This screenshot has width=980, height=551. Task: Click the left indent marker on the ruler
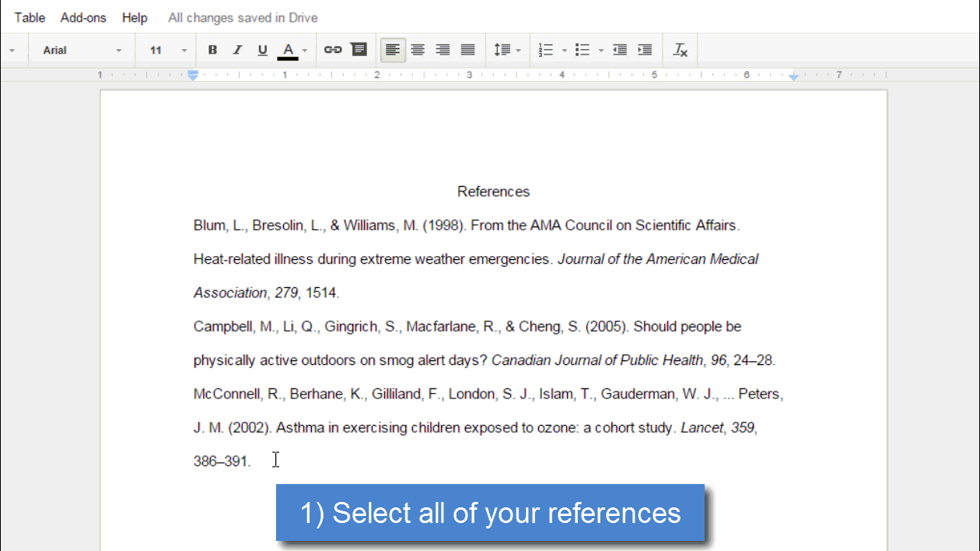192,75
